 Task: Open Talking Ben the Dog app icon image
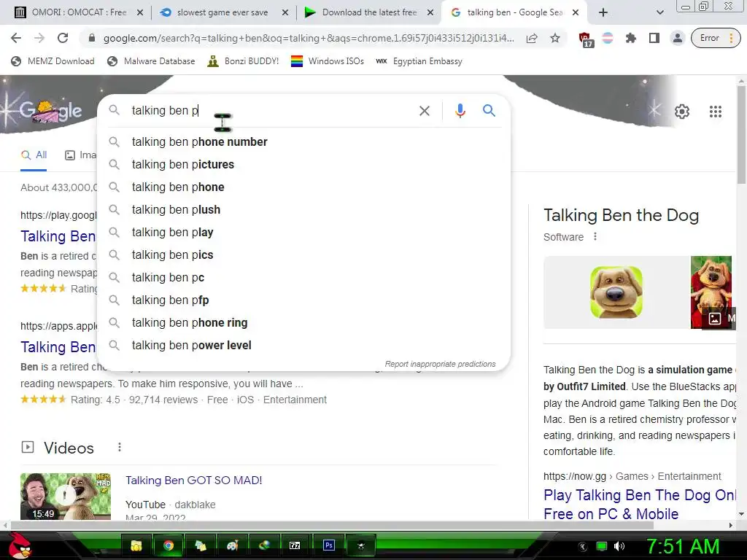coord(616,292)
